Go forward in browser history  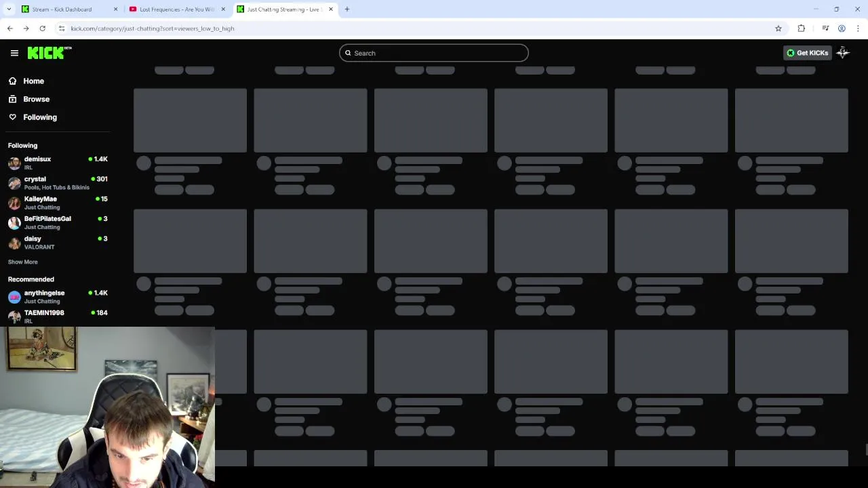click(26, 28)
